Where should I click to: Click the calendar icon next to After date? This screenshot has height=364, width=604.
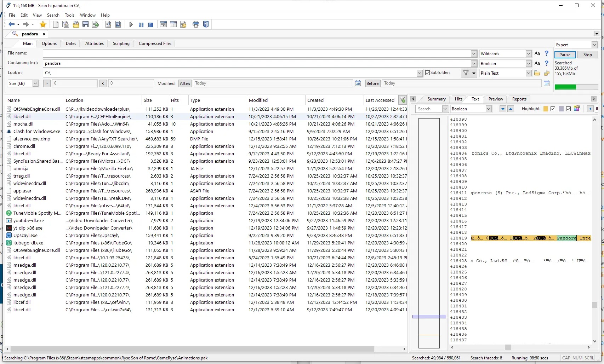pyautogui.click(x=358, y=83)
